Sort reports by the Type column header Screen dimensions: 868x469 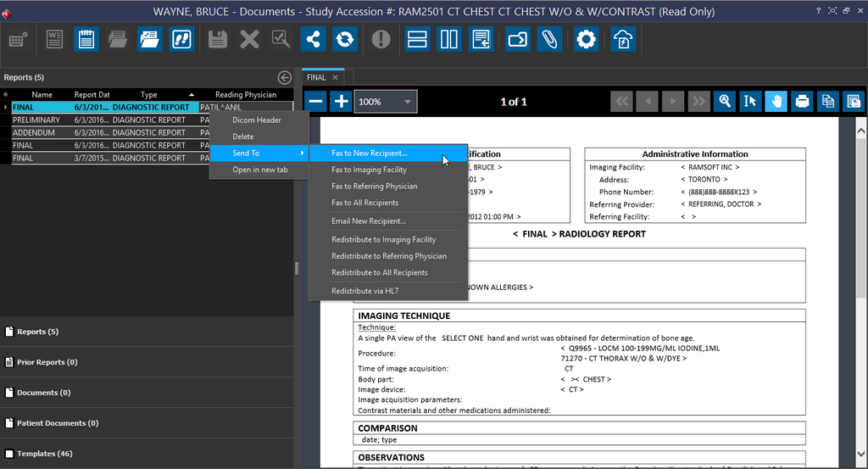149,95
